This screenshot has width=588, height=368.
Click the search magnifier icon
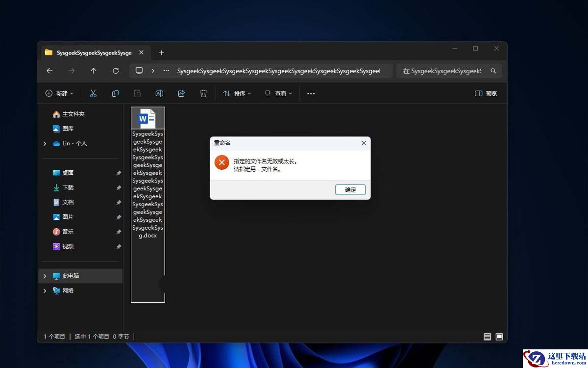[x=493, y=71]
